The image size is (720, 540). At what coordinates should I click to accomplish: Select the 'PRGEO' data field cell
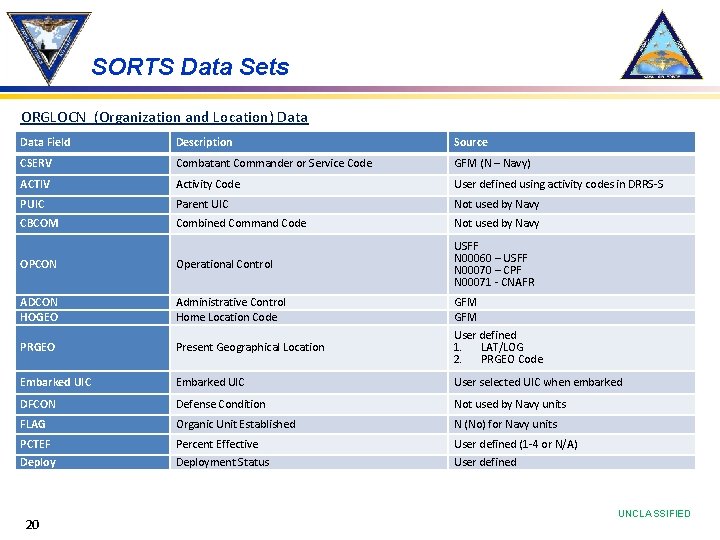pyautogui.click(x=92, y=348)
